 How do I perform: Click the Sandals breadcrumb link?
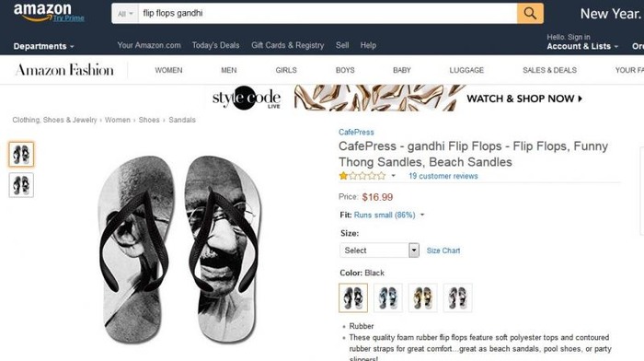[182, 120]
